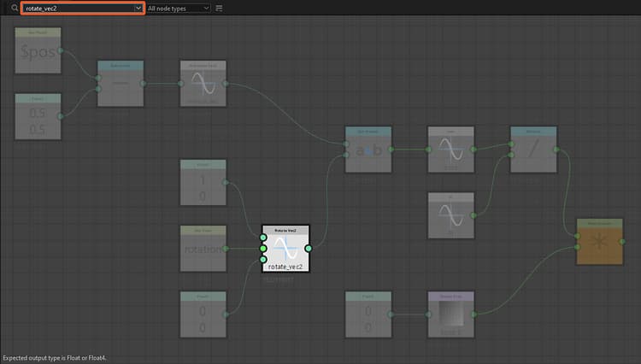Click the output connector of orange output node
The width and height of the screenshot is (641, 364).
pyautogui.click(x=622, y=242)
